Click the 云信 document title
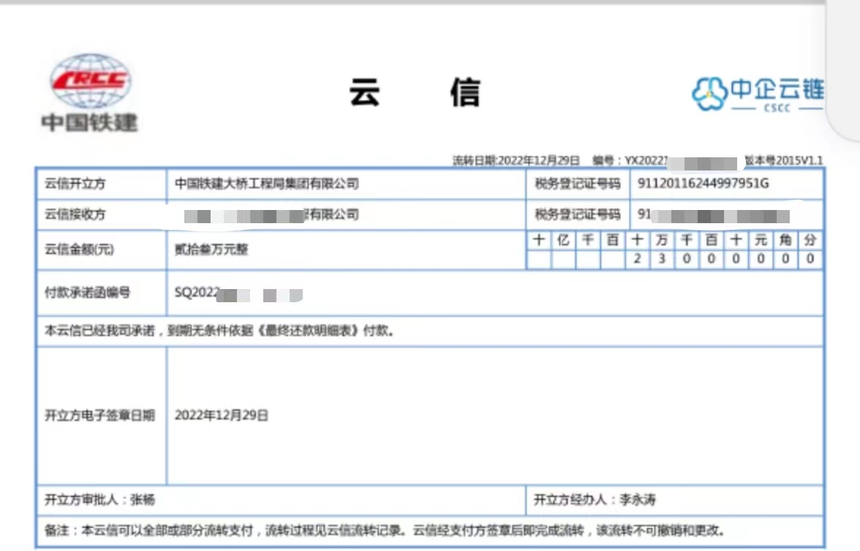This screenshot has width=860, height=551. pos(415,92)
